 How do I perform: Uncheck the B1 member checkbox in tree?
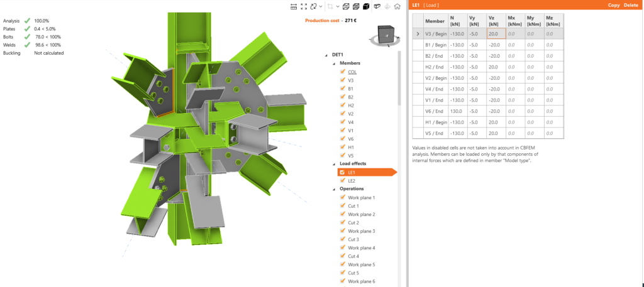click(x=343, y=89)
